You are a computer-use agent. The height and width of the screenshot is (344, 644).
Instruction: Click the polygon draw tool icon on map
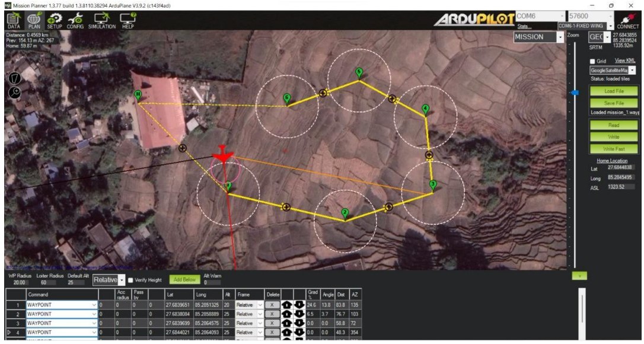coord(14,78)
